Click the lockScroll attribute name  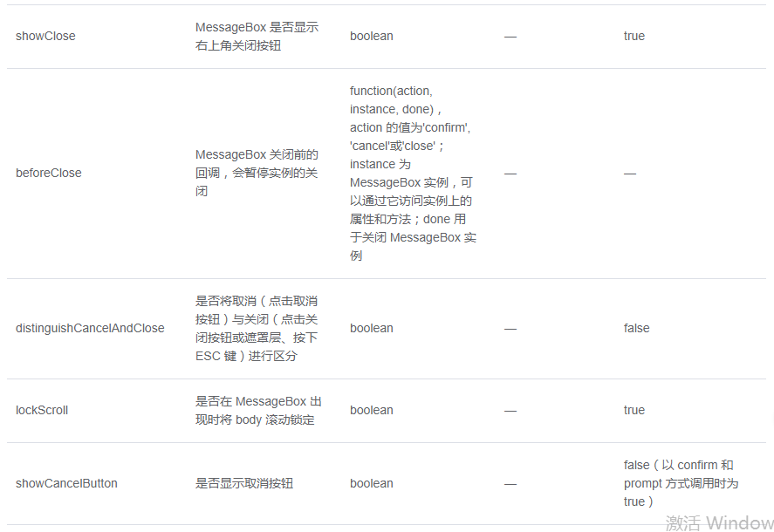(x=42, y=410)
